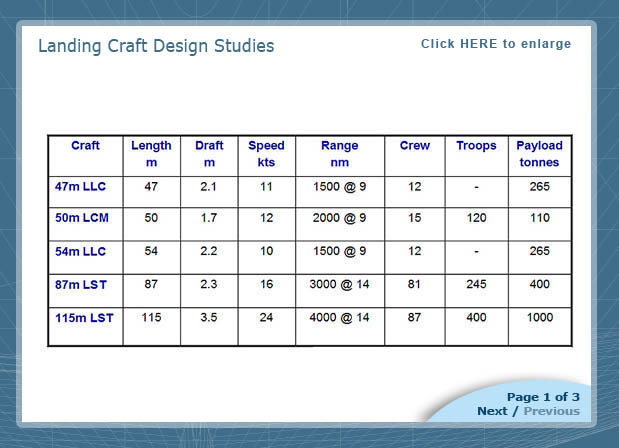Click the Payload tonnes column header
Image resolution: width=619 pixels, height=448 pixels.
click(x=539, y=154)
